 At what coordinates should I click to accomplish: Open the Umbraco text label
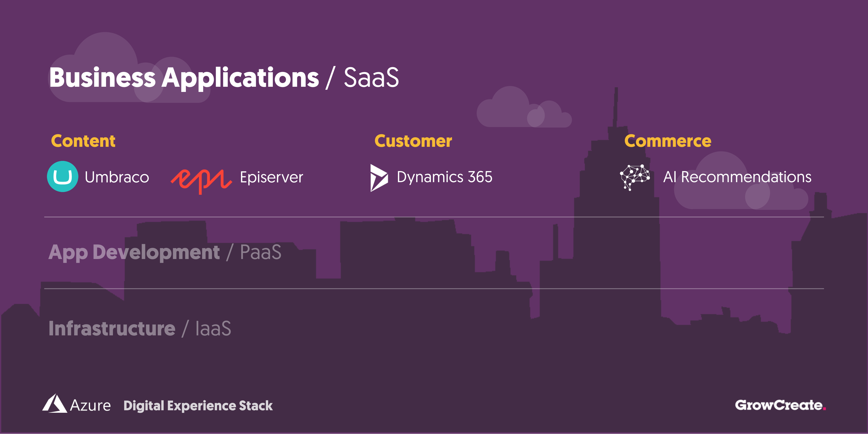(x=117, y=177)
